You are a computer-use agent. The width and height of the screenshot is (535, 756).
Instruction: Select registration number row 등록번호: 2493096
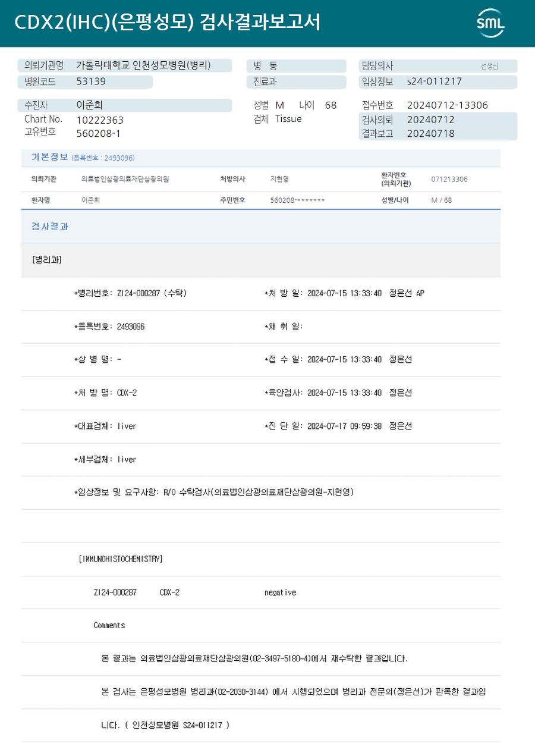point(109,327)
